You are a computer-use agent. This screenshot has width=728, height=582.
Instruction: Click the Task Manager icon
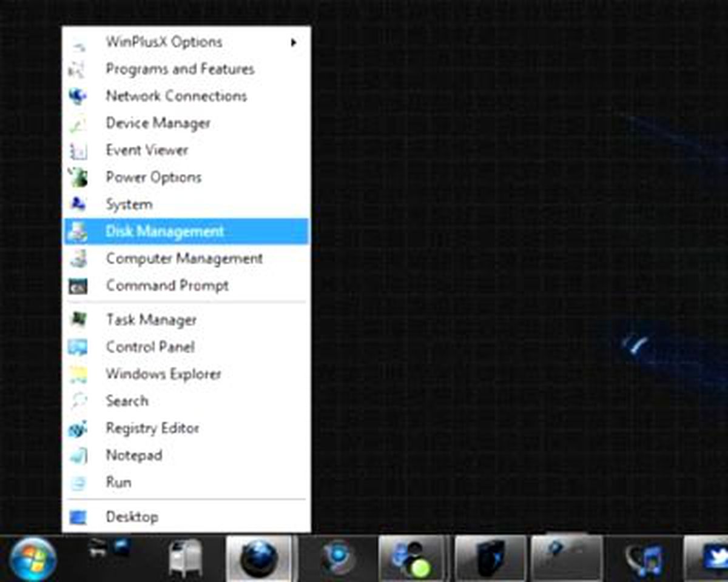pyautogui.click(x=78, y=319)
